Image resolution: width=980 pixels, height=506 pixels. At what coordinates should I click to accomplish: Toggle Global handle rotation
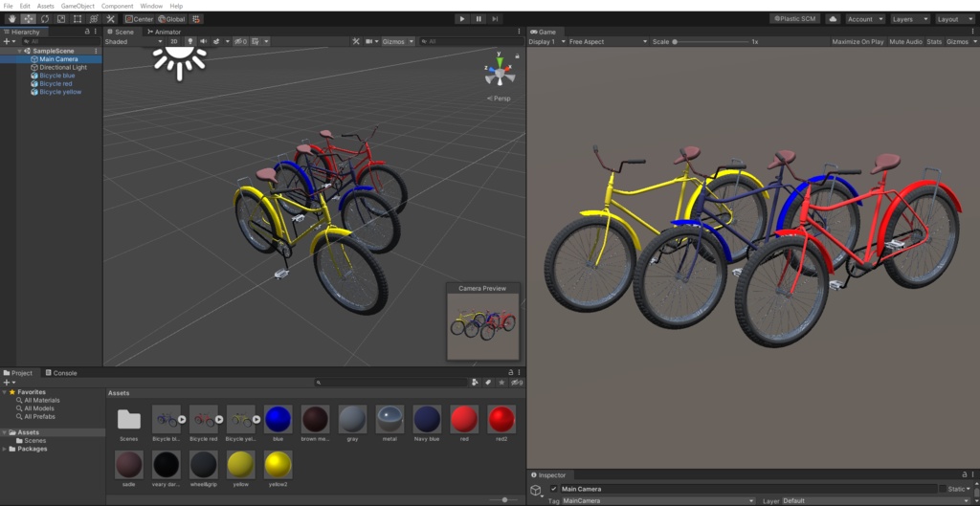point(171,19)
